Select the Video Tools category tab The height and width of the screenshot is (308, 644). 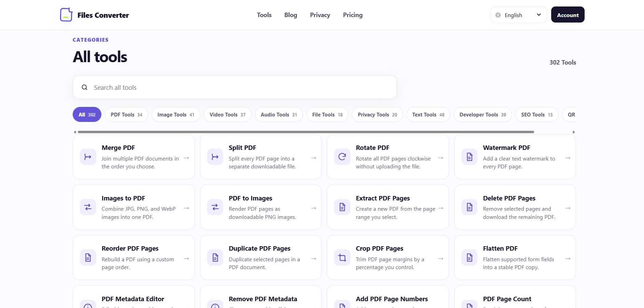point(228,114)
